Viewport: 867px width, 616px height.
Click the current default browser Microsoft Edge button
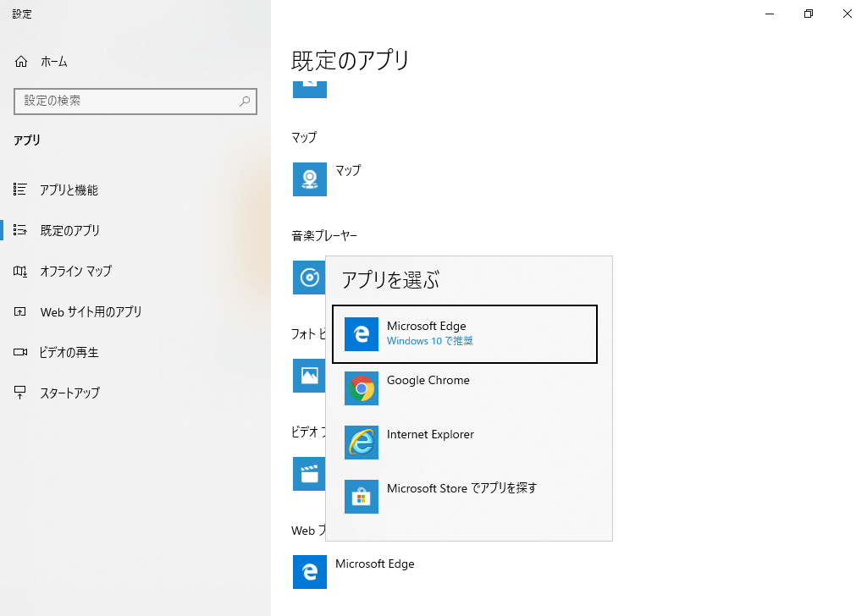pos(354,572)
